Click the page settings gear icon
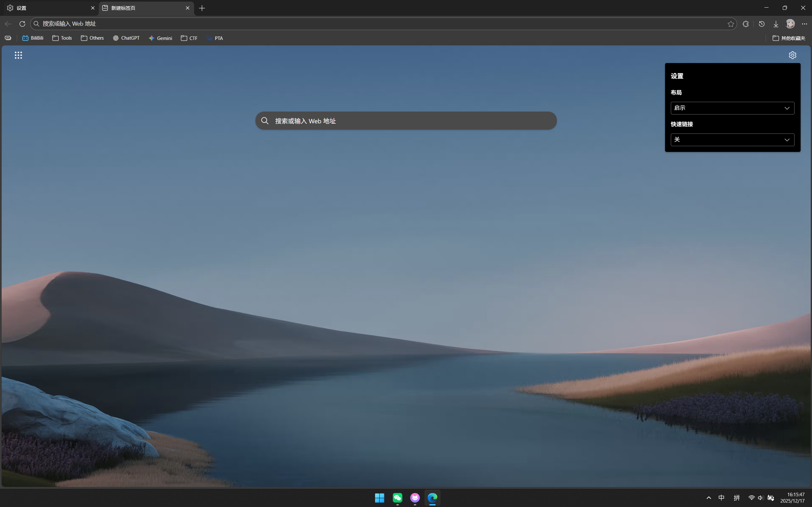 792,55
